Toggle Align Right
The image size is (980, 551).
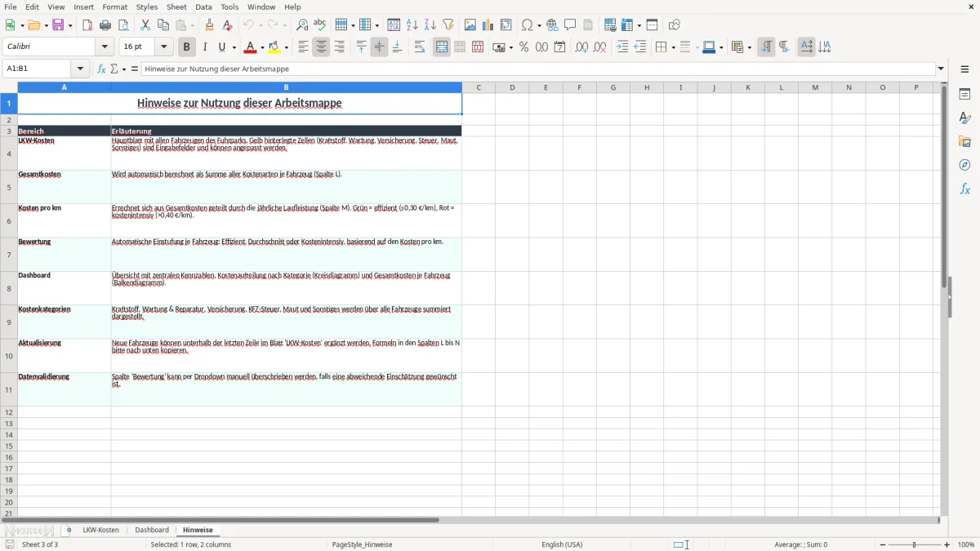(339, 47)
